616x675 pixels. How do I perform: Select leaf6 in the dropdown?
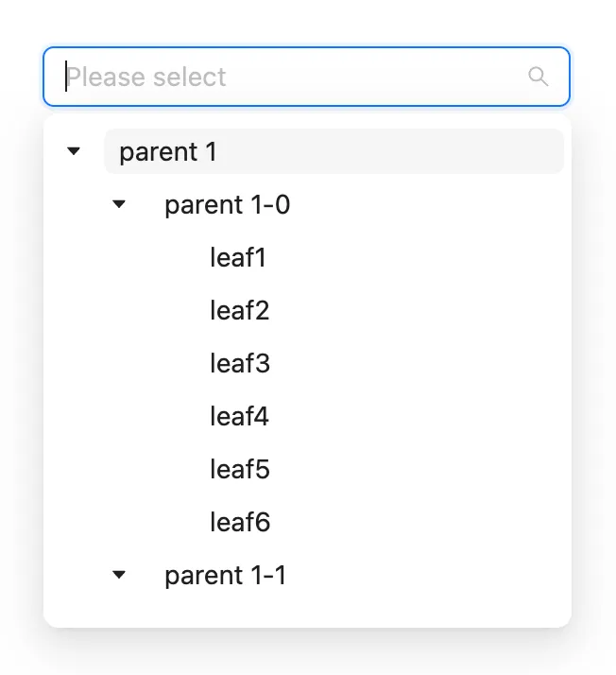240,523
